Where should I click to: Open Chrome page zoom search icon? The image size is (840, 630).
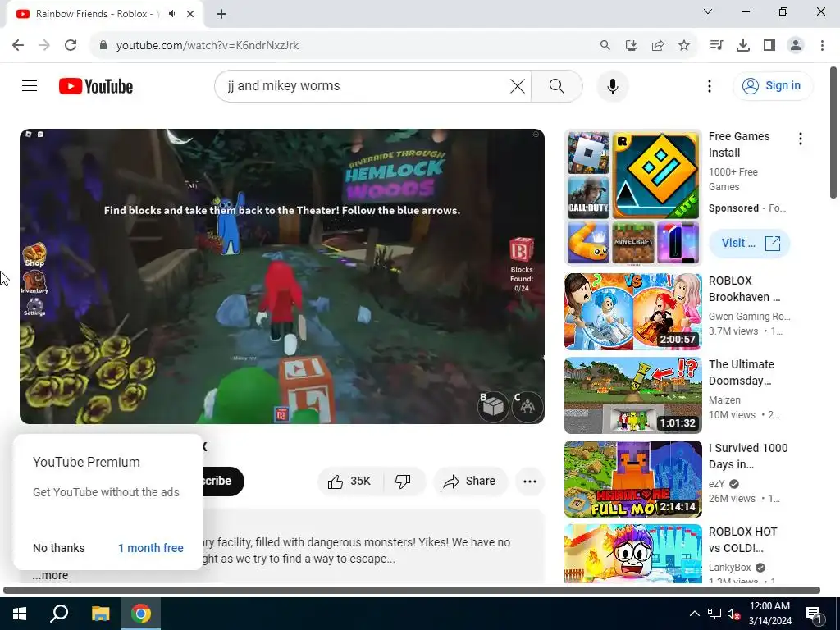coord(605,45)
